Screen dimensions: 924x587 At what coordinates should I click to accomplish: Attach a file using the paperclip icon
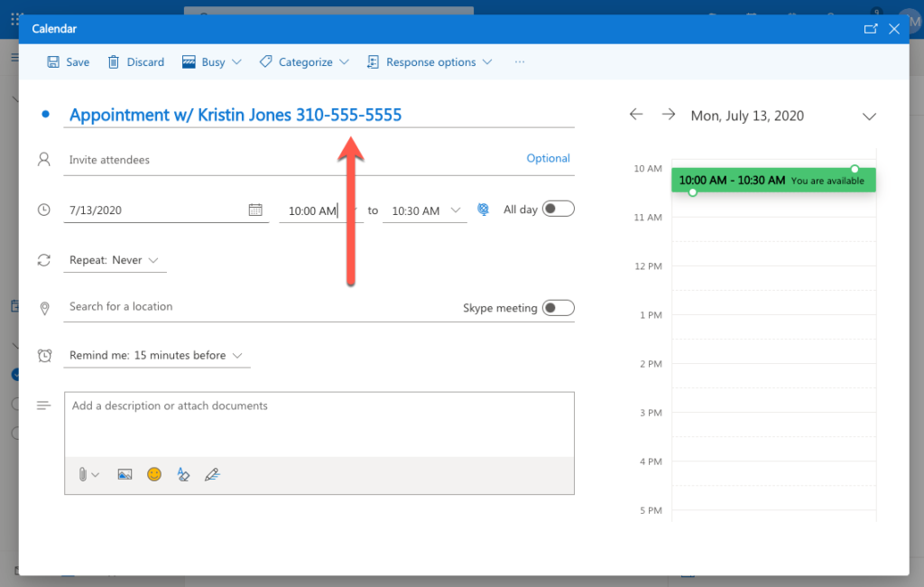pyautogui.click(x=85, y=474)
